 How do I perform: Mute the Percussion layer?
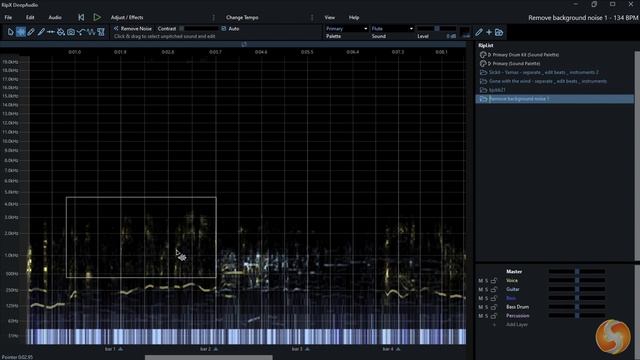tap(480, 316)
